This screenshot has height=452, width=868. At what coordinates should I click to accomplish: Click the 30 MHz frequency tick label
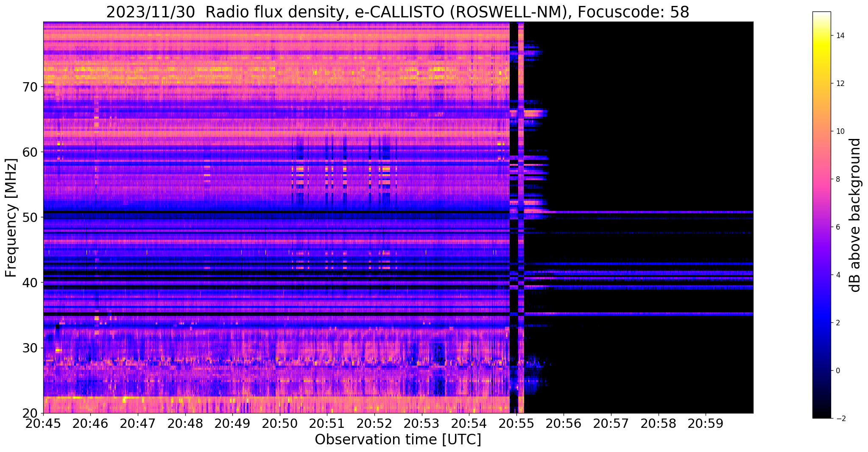point(30,348)
